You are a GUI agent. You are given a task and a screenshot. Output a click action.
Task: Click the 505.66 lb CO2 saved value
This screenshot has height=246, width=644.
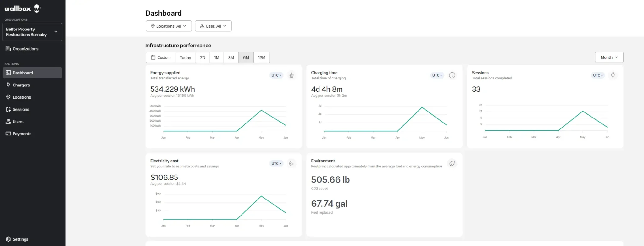330,180
